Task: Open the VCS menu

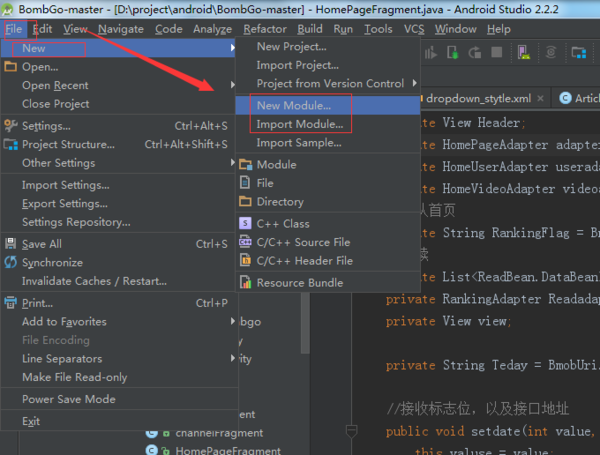Action: point(414,29)
